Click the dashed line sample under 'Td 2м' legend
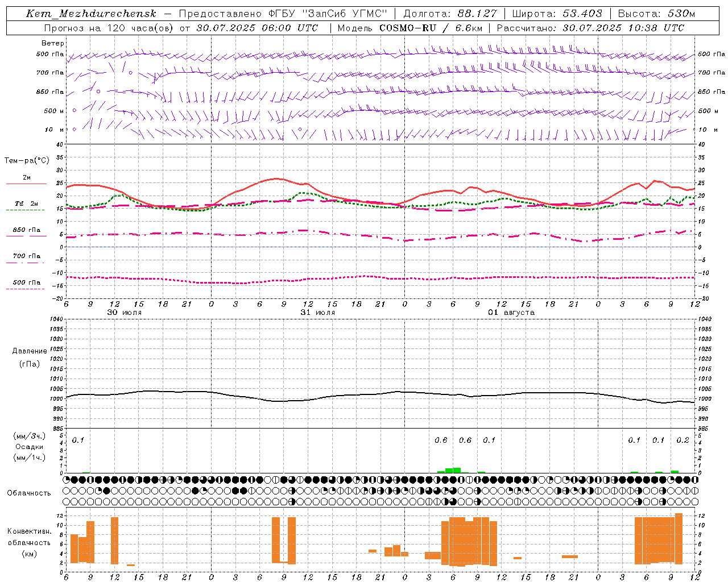 click(x=25, y=210)
